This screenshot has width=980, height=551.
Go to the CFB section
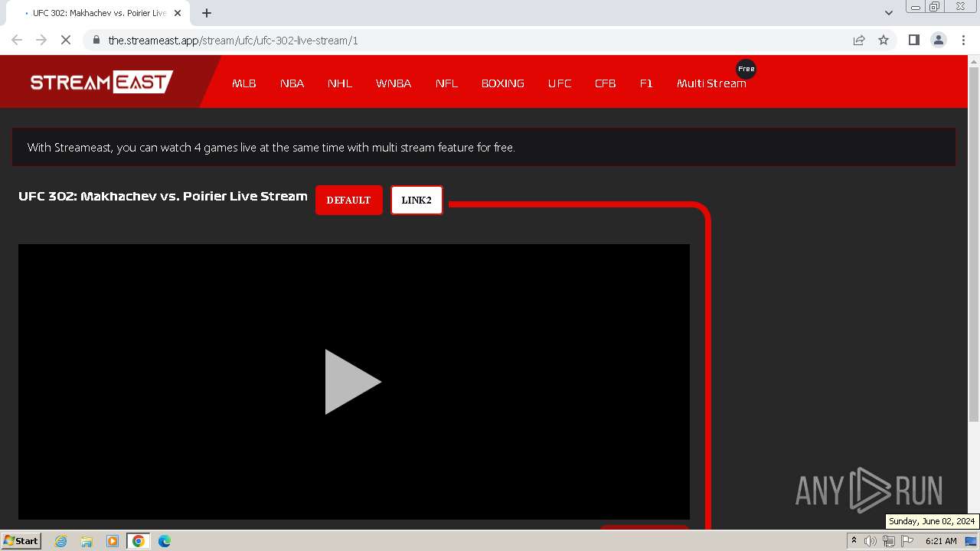point(605,83)
